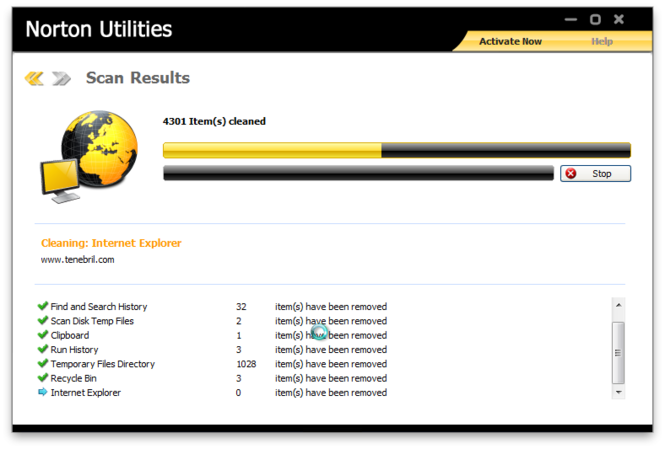665x449 pixels.
Task: Open the Help tab
Action: pos(602,42)
